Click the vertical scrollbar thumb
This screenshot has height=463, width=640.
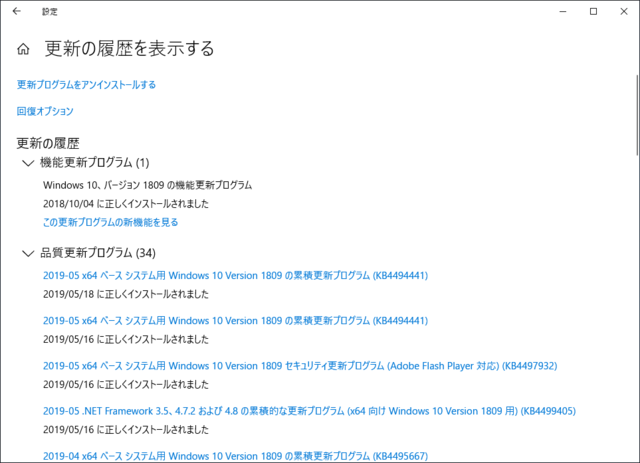(637, 115)
